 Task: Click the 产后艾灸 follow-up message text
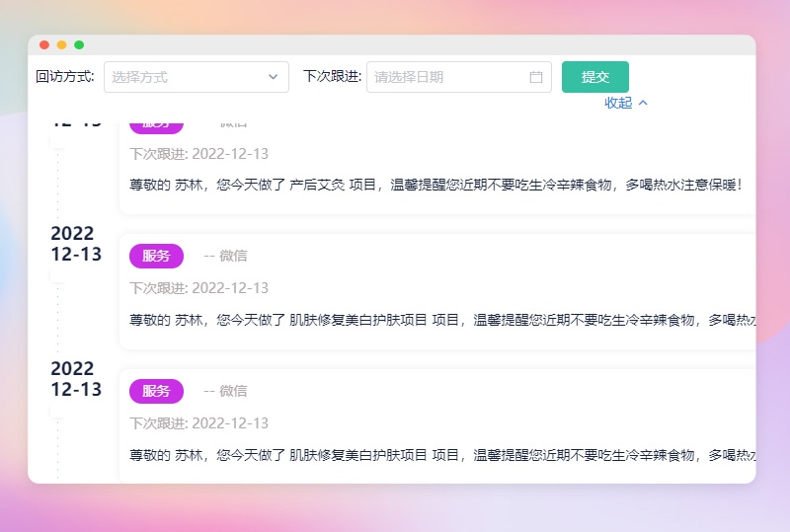click(435, 185)
